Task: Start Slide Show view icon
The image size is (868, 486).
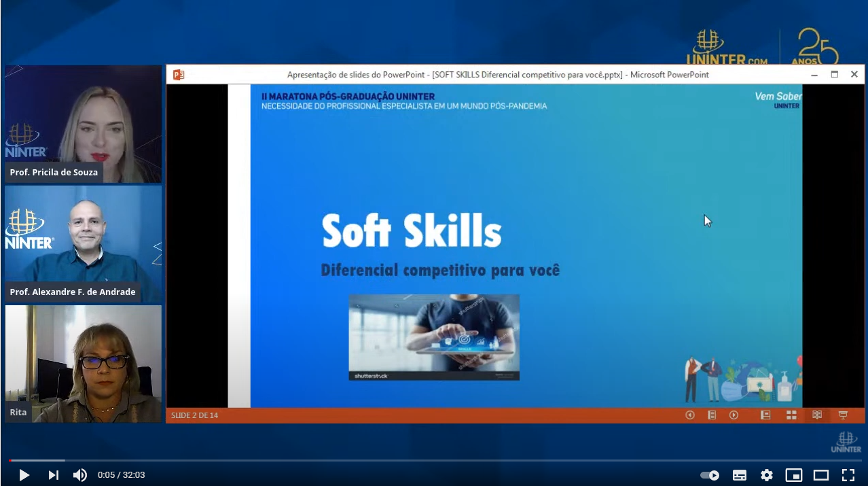Action: pos(843,415)
